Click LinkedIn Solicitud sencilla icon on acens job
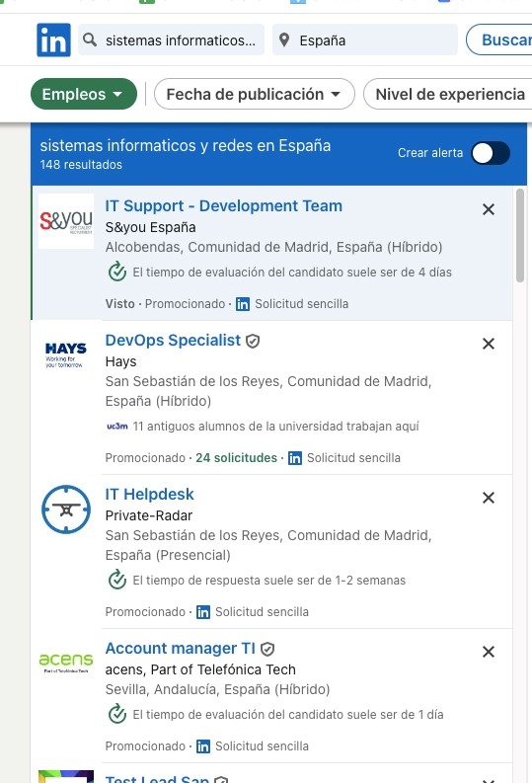532x783 pixels. pyautogui.click(x=203, y=746)
